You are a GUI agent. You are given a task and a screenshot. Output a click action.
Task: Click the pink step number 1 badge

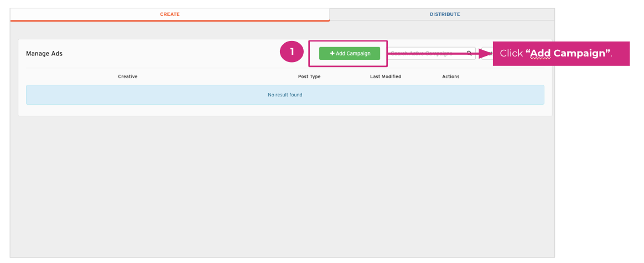292,53
